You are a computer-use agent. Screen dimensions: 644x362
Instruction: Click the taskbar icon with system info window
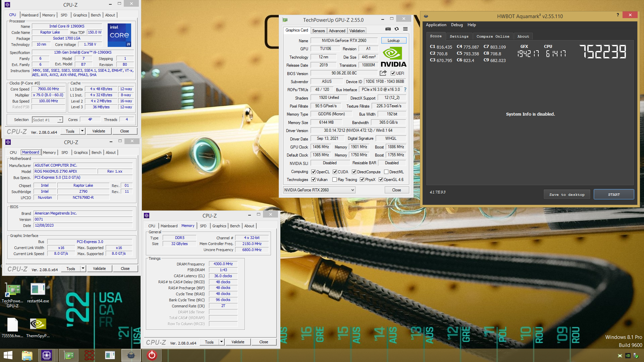(x=110, y=355)
